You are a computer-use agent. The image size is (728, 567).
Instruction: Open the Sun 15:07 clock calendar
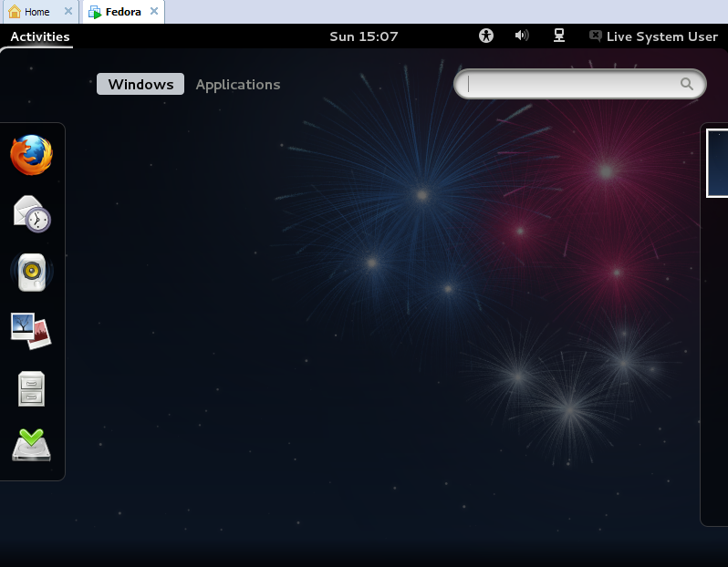pyautogui.click(x=363, y=36)
